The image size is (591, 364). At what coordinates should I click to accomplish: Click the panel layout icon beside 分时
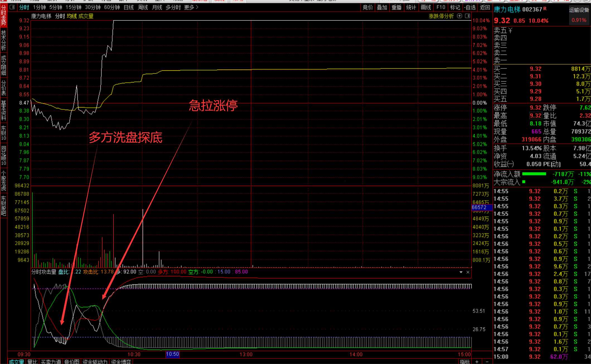coord(12,7)
